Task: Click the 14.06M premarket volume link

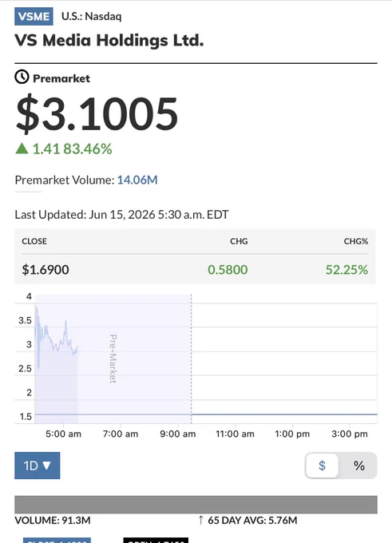Action: (137, 180)
